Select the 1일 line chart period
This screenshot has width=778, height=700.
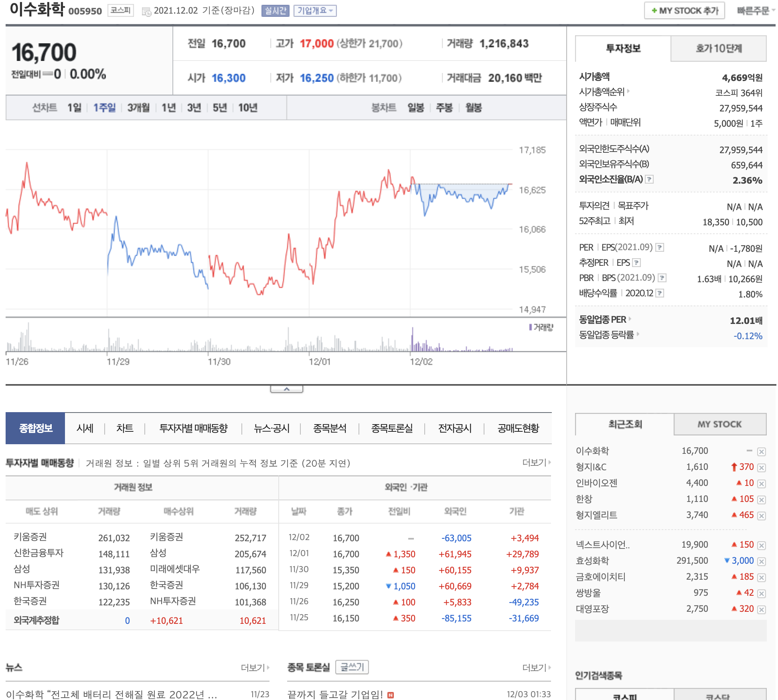coord(74,107)
